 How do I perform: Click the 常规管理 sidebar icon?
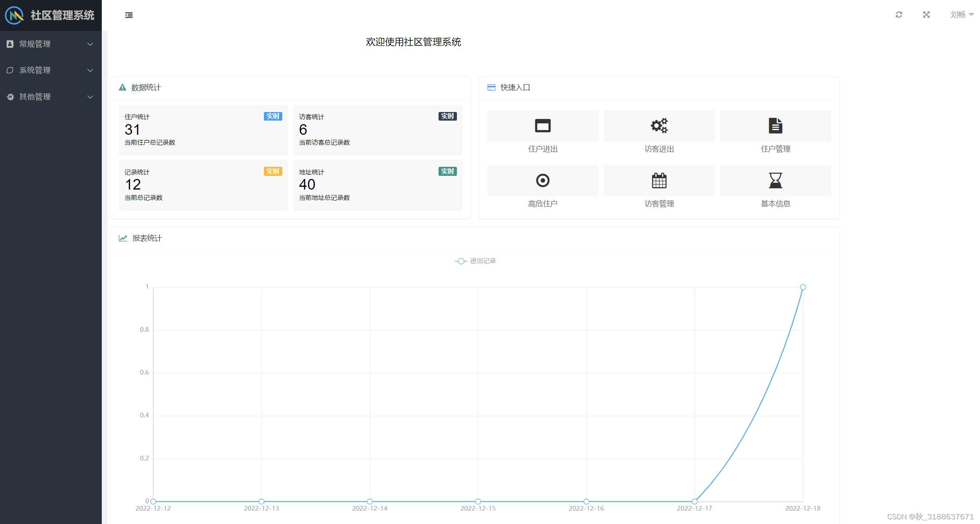(x=10, y=44)
